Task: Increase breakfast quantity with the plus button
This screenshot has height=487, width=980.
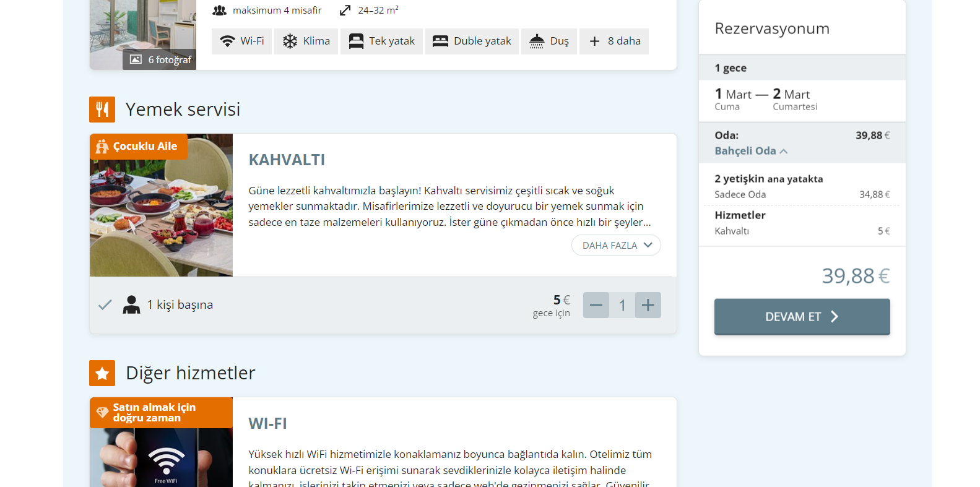Action: tap(648, 305)
